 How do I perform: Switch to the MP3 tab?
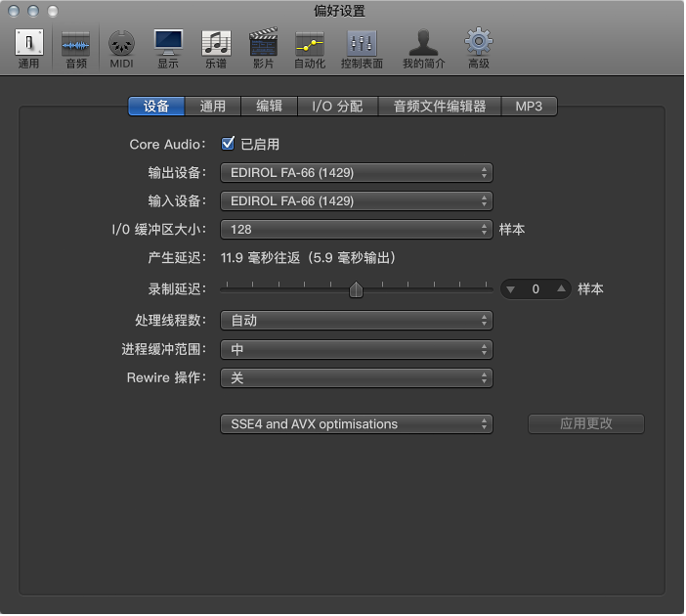(x=529, y=107)
